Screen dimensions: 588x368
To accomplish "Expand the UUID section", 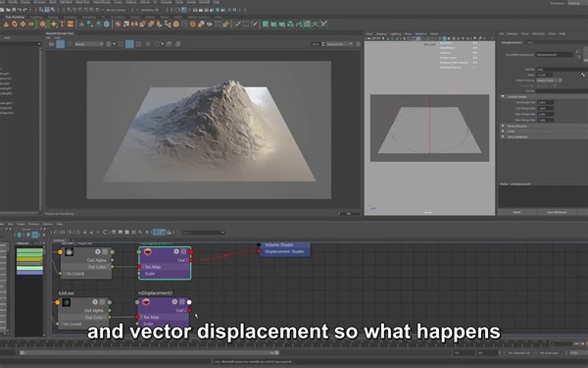I will 503,131.
